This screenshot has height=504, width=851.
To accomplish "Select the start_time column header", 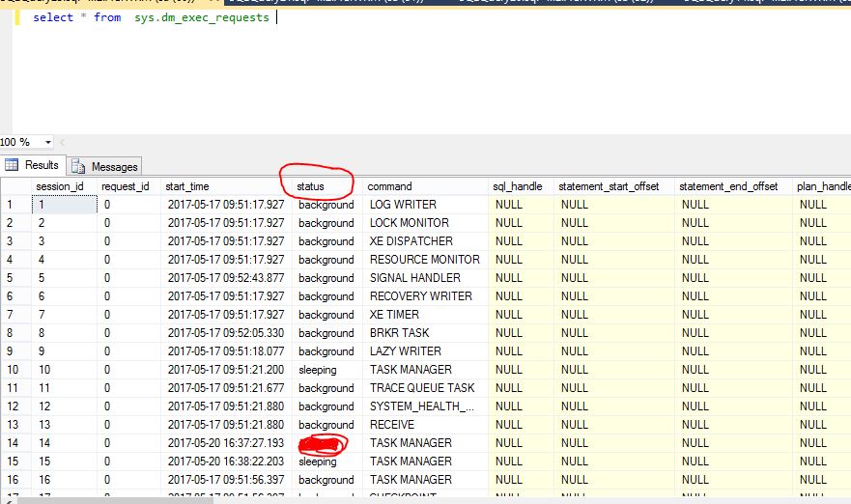I will tap(226, 186).
